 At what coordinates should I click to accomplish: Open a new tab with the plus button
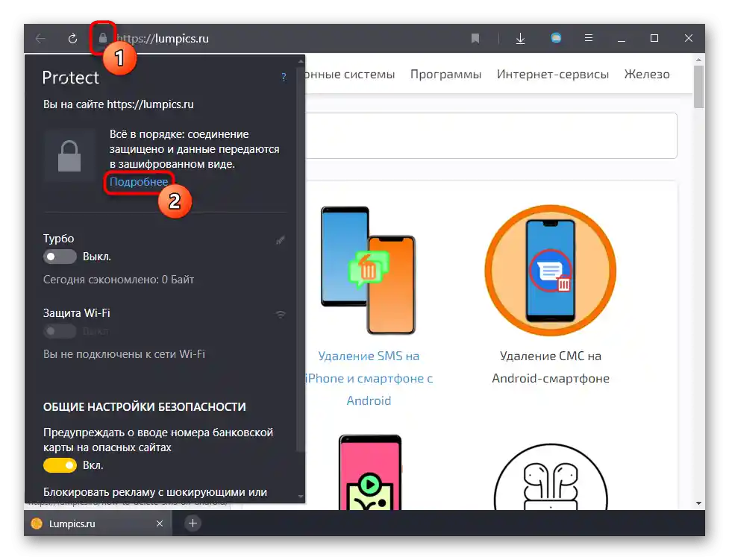193,523
